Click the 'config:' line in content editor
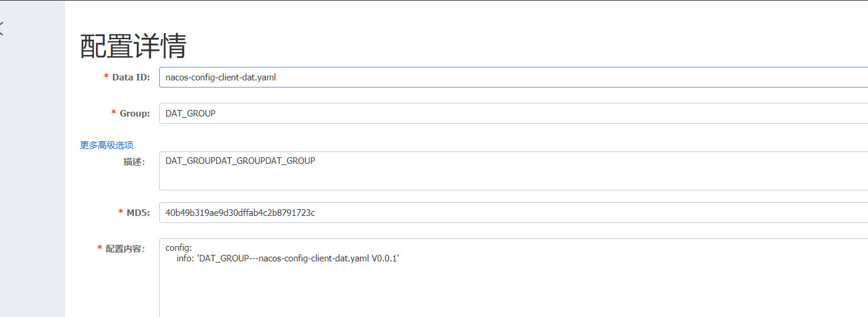Viewport: 868px width, 317px height. click(179, 248)
